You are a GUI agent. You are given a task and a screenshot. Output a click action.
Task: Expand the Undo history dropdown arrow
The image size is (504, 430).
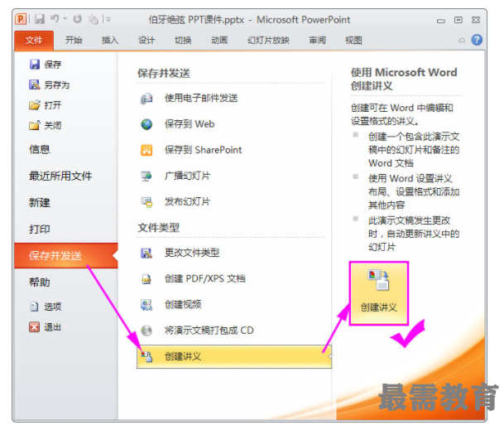[x=65, y=19]
